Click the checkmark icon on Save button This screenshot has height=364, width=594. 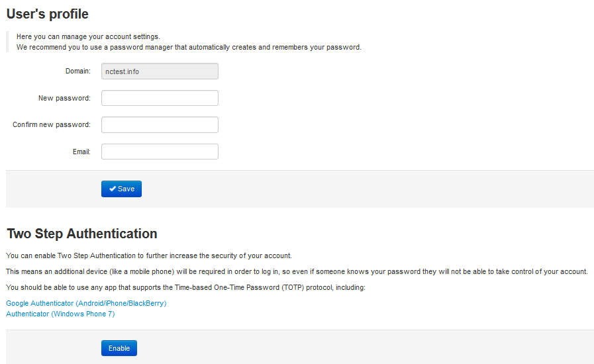113,189
